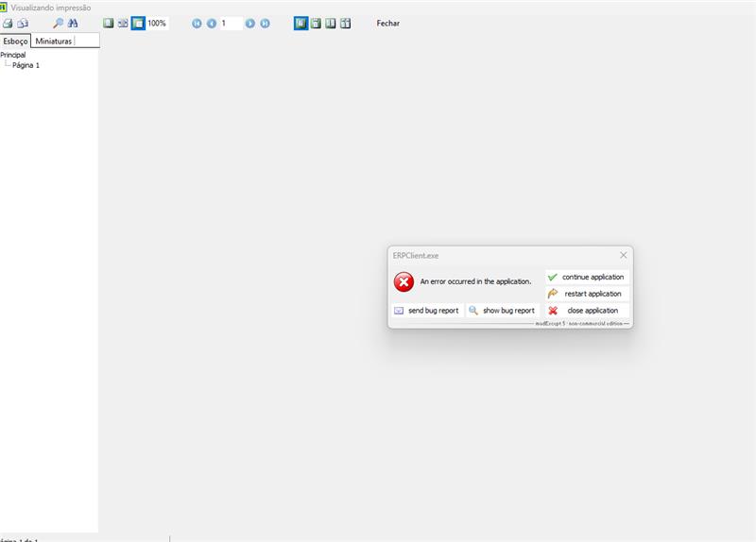Viewport: 756px width, 542px height.
Task: Select the Principal tree node
Action: pos(13,55)
